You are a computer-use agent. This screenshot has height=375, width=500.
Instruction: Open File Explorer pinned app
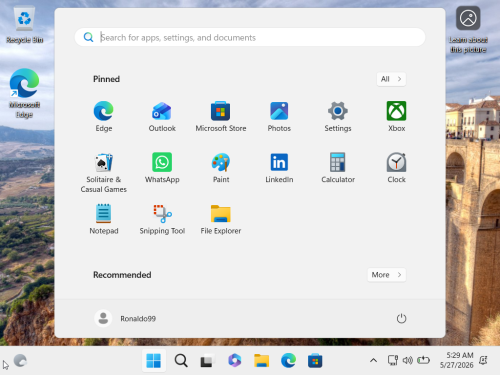coord(221,219)
